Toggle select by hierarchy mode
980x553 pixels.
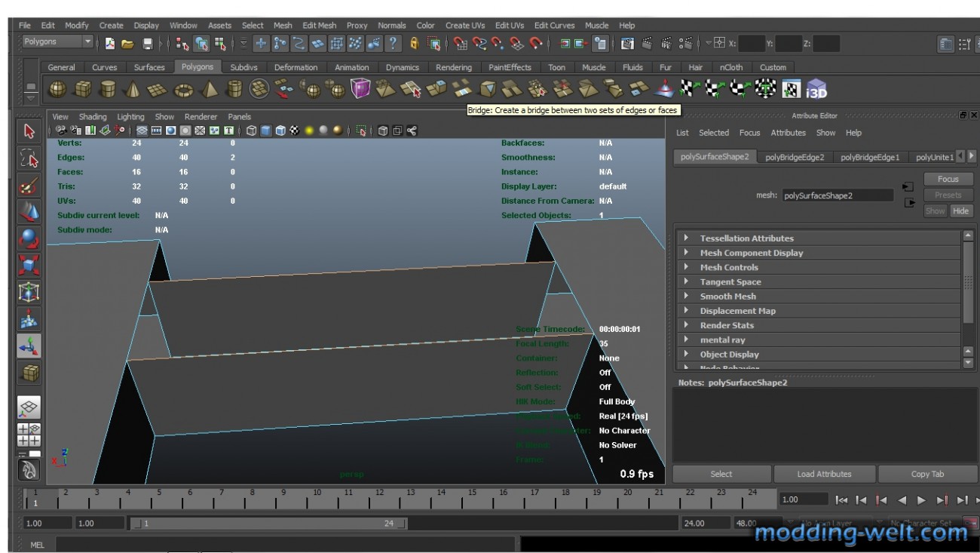tap(183, 44)
